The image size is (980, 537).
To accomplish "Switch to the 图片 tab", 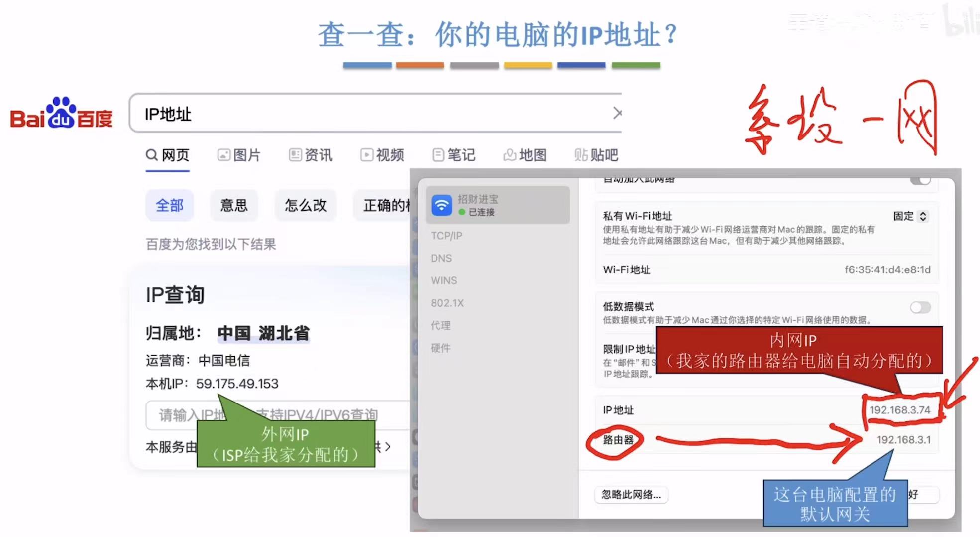I will click(239, 155).
